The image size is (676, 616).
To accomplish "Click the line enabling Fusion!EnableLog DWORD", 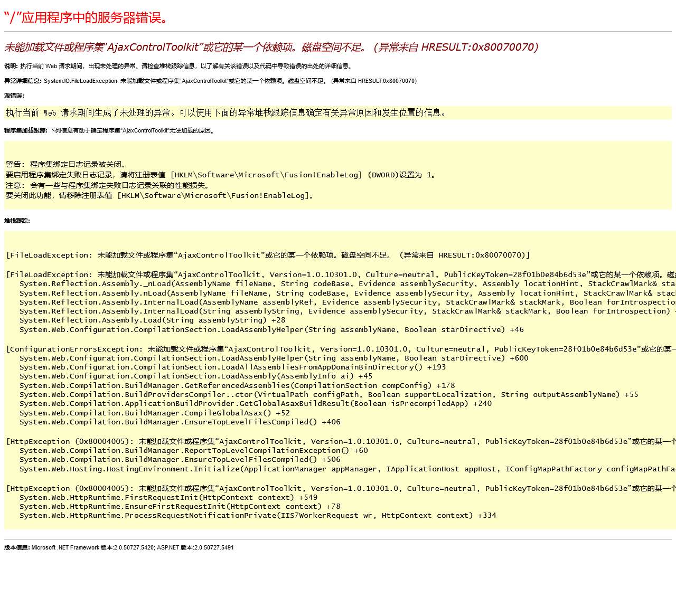I will point(221,175).
